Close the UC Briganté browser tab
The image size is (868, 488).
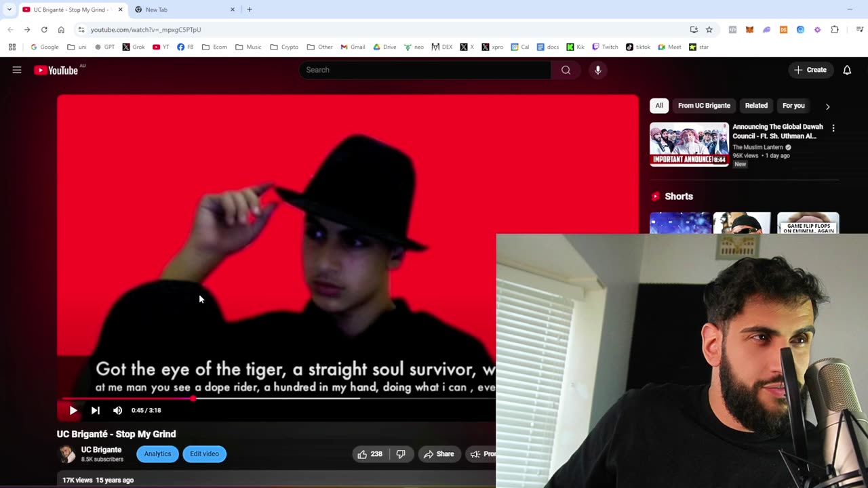click(x=121, y=9)
